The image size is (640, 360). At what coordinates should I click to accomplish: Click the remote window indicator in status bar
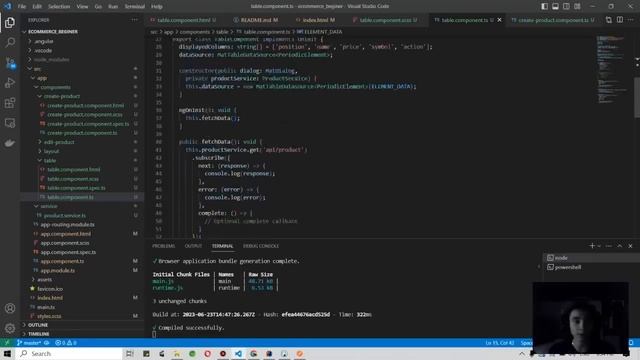tap(7, 343)
